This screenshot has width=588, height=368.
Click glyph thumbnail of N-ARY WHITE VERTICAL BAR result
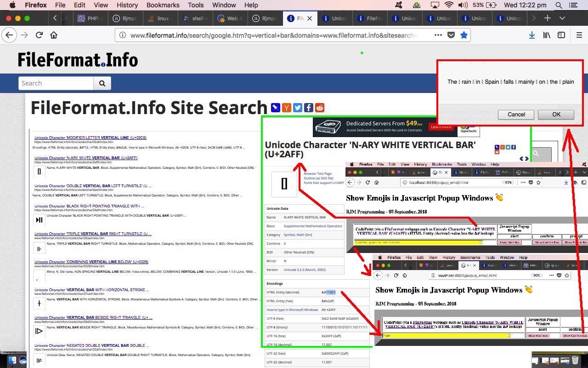(39, 172)
